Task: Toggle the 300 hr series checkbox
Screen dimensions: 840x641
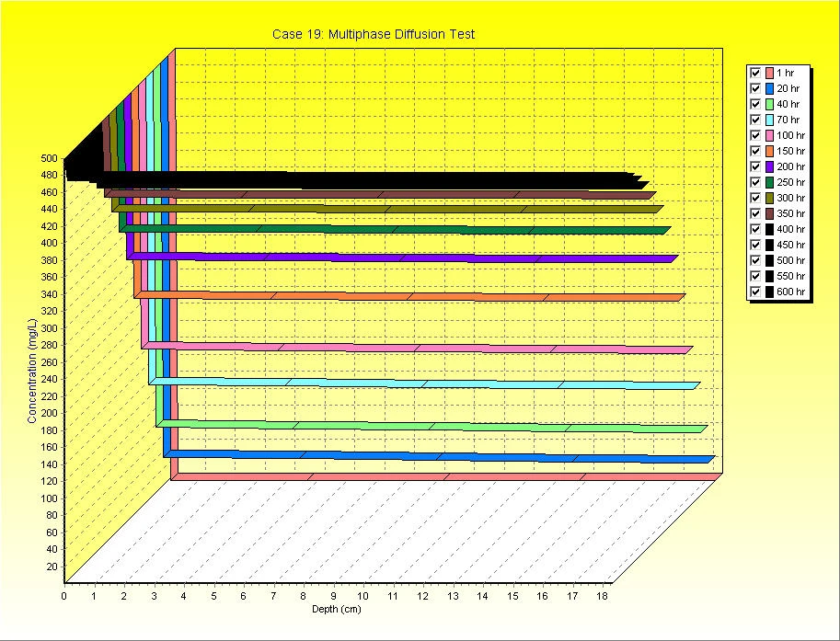Action: coord(755,198)
